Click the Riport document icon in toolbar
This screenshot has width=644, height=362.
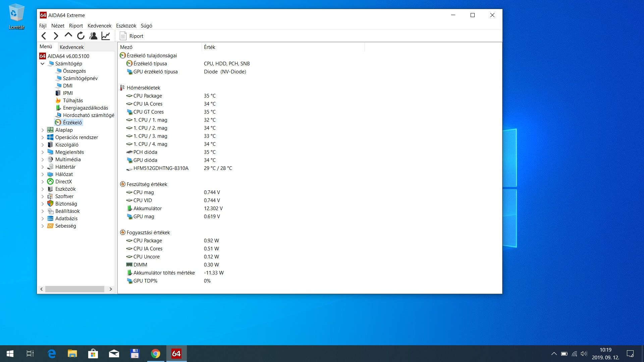(x=123, y=36)
